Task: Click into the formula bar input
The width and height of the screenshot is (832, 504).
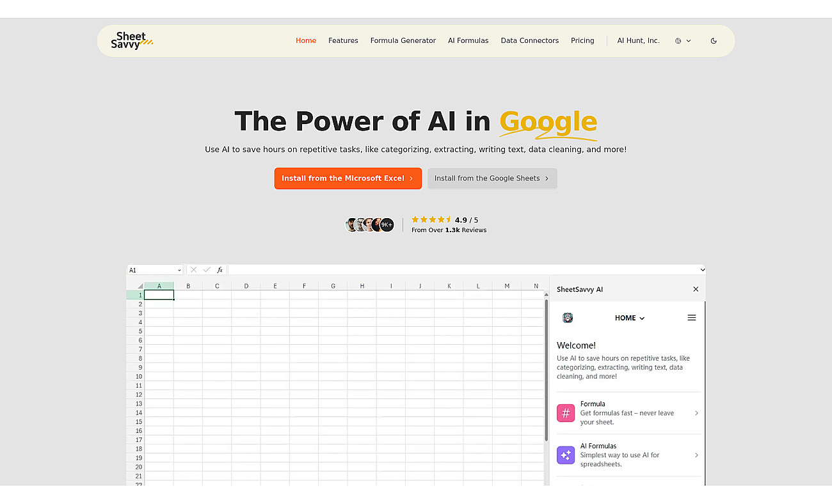Action: (x=463, y=270)
